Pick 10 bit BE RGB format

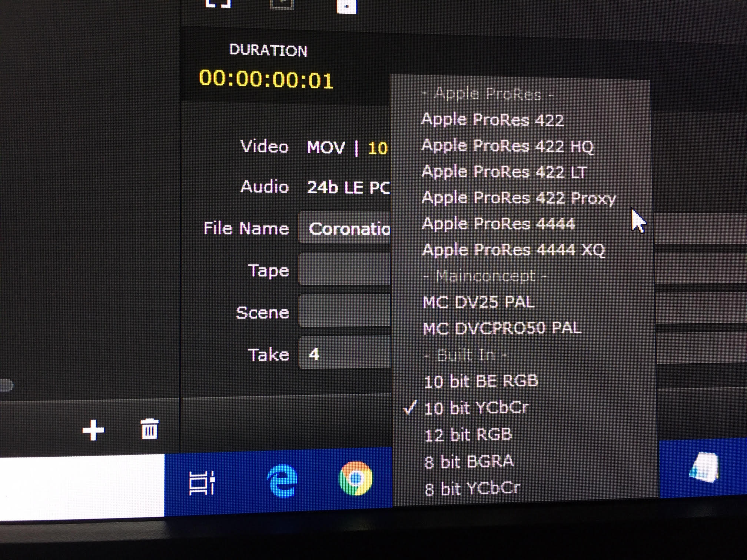pos(481,381)
